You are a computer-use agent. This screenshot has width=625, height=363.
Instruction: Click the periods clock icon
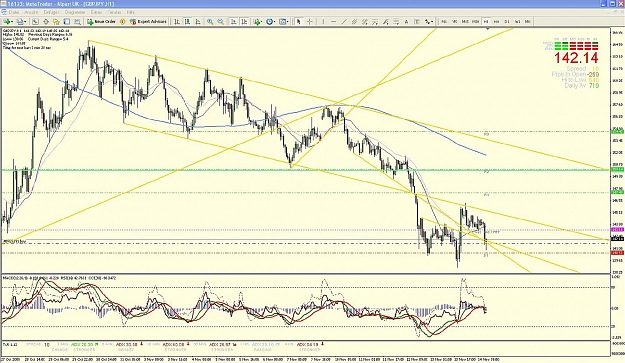(270, 22)
